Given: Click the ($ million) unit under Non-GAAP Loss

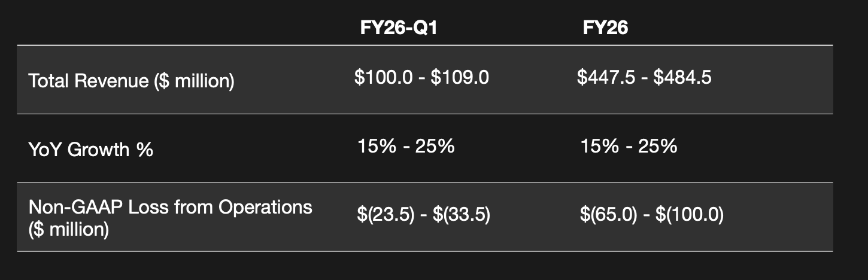Looking at the screenshot, I should click(x=68, y=229).
